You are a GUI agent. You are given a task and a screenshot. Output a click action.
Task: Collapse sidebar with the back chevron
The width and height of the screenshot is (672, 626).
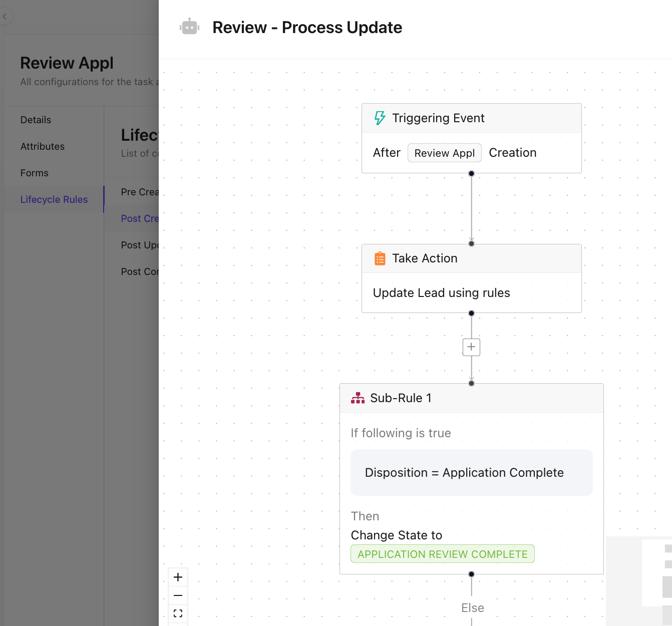[x=5, y=17]
